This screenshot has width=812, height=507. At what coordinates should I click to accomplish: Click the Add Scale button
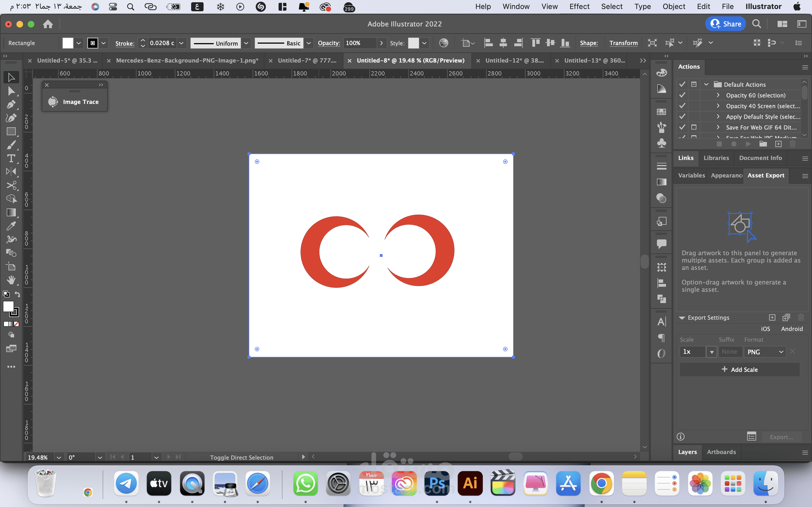click(x=739, y=370)
